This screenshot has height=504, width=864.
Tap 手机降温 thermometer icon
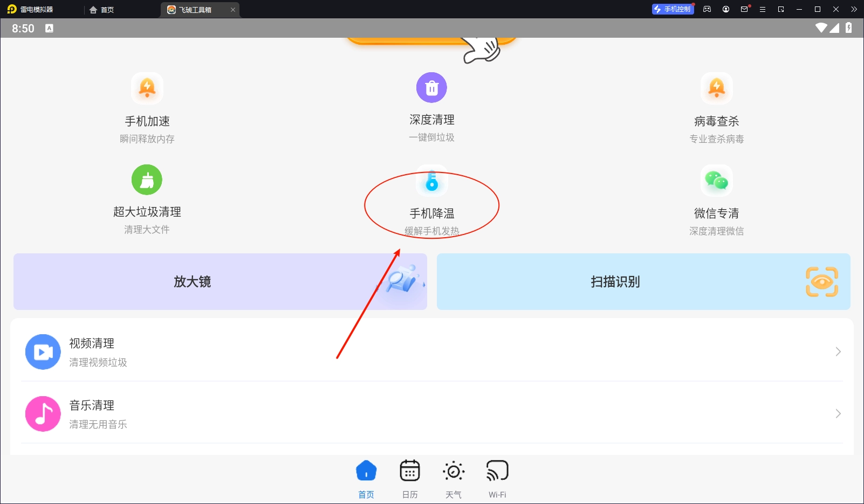(x=431, y=182)
